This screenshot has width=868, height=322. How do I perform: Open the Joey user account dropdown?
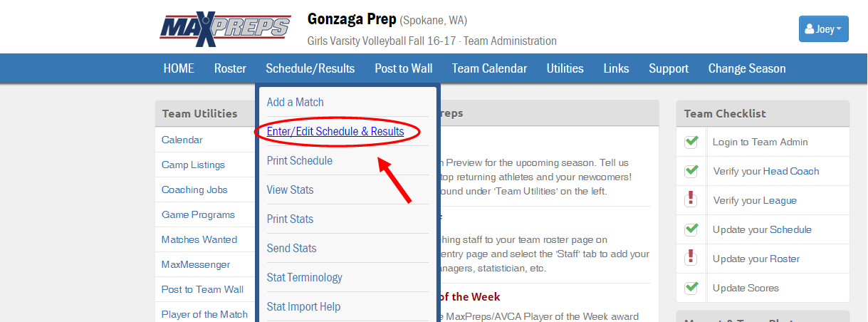coord(823,29)
